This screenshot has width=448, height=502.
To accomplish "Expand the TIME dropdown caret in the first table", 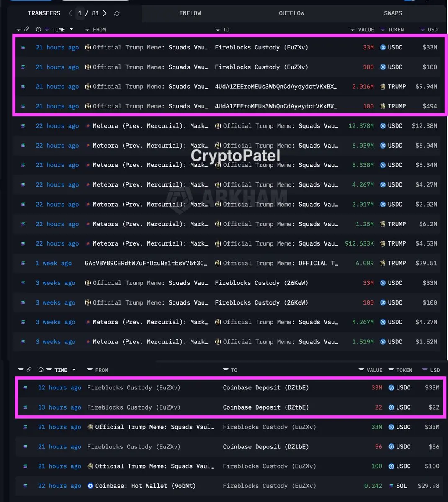I will [72, 29].
